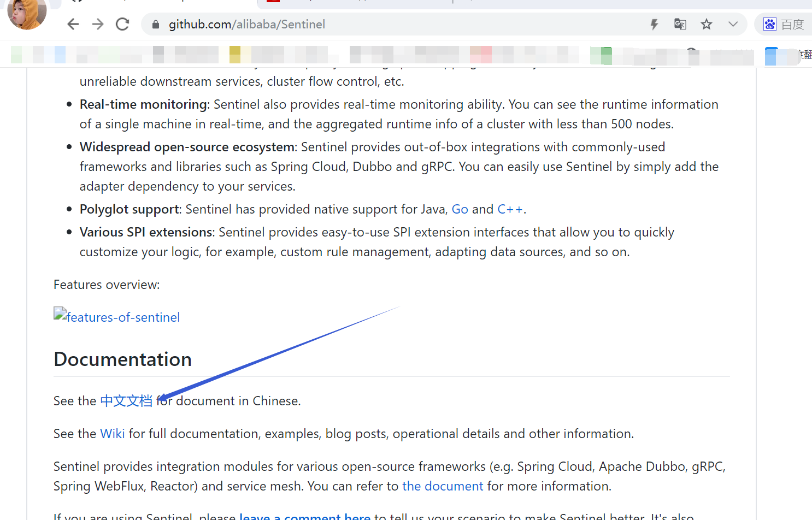Go back to the previous page
This screenshot has width=812, height=520.
coord(73,24)
